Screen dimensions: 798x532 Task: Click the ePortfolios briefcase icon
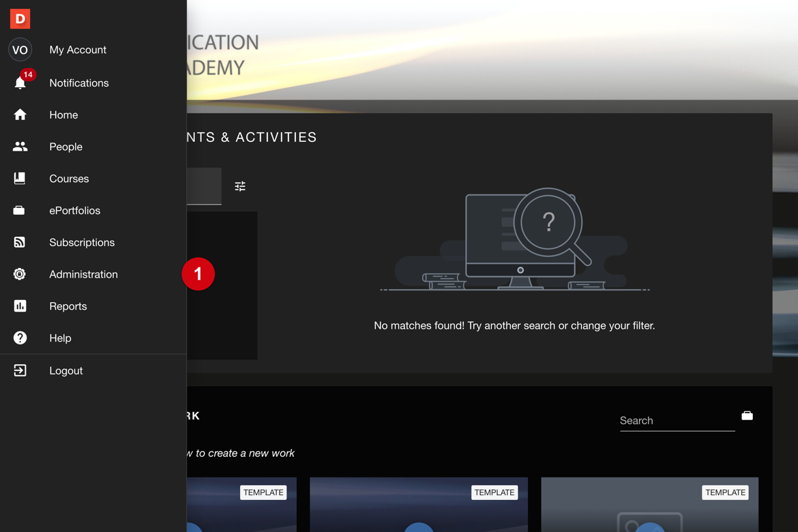tap(19, 210)
